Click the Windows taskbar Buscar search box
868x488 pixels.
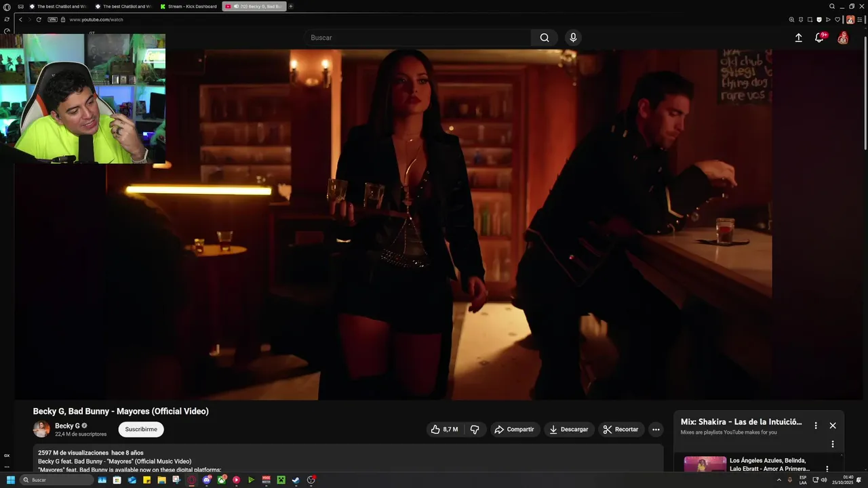click(x=56, y=480)
